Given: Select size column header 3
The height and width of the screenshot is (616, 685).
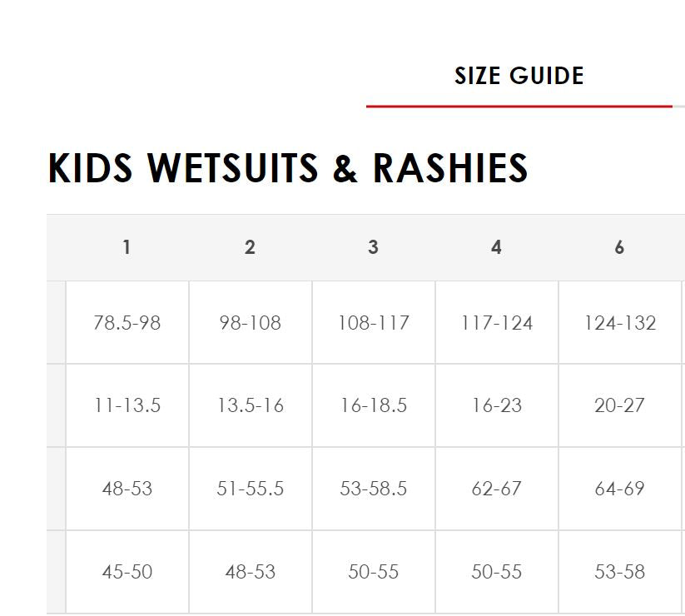Looking at the screenshot, I should (x=373, y=247).
